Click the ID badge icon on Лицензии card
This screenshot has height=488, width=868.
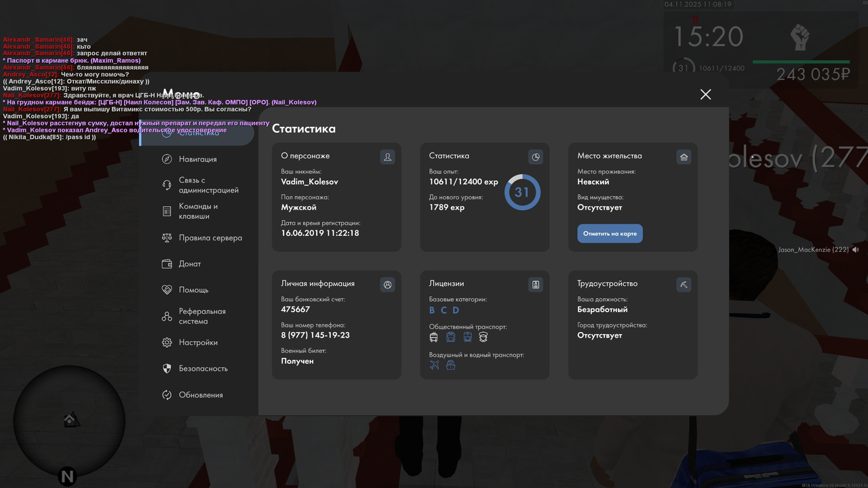536,285
